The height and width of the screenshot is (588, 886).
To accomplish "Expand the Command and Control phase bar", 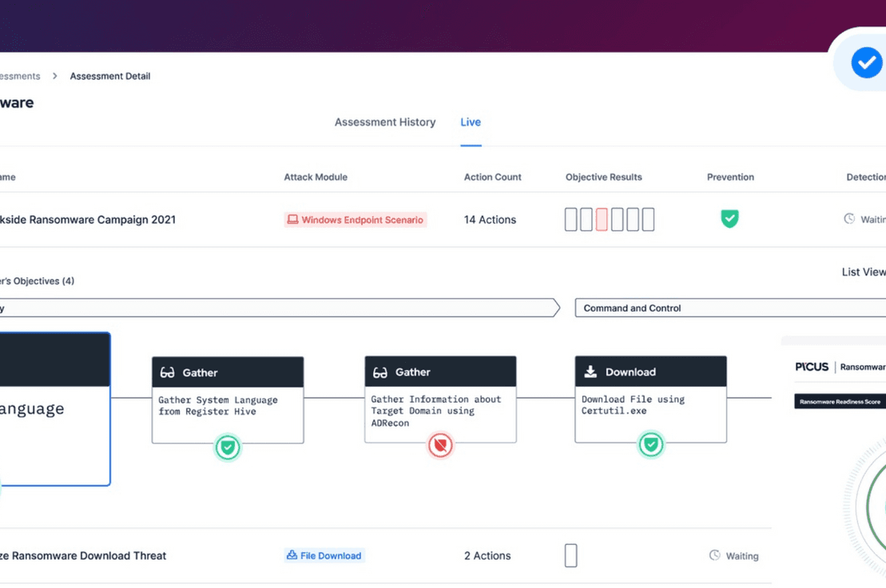I will [x=730, y=308].
